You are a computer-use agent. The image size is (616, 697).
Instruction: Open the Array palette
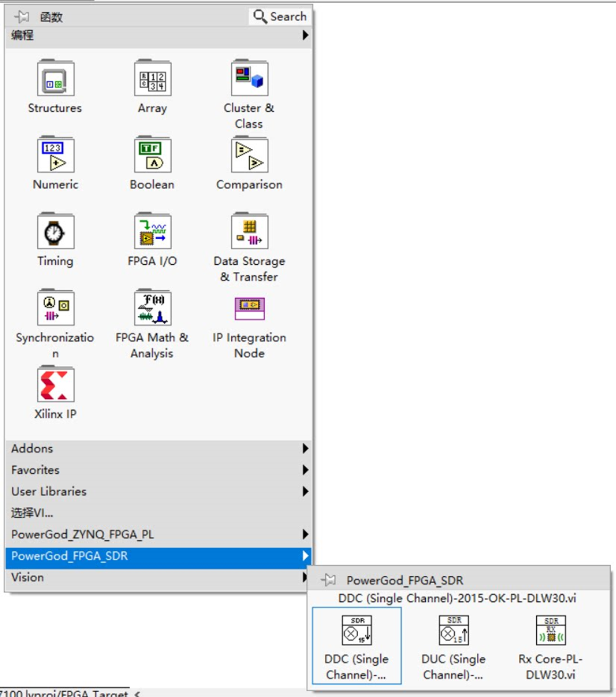pos(153,79)
